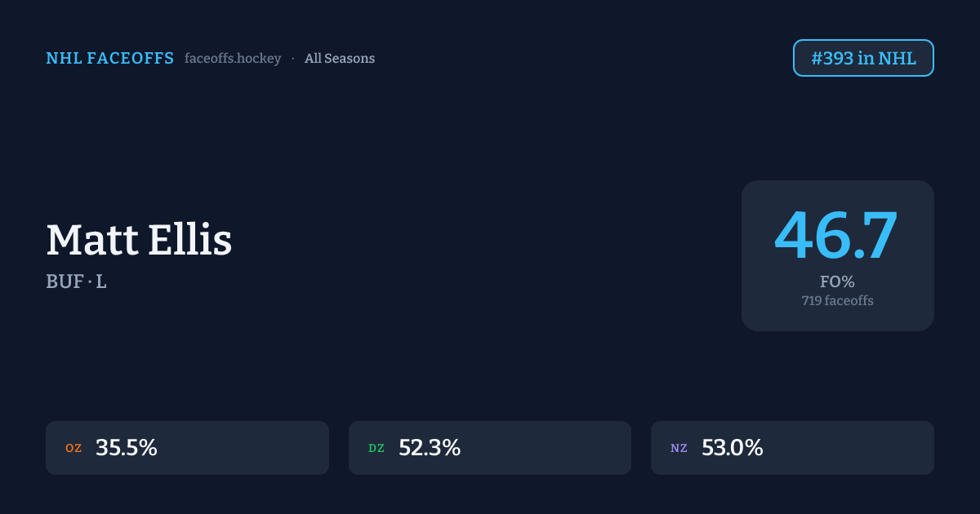Click the large 46.7 percentage

coord(836,237)
